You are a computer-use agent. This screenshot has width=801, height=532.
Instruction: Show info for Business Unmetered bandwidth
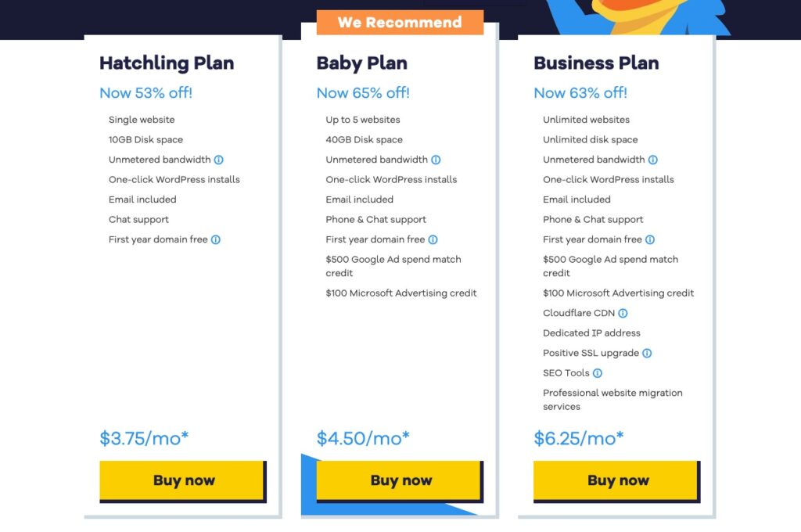pyautogui.click(x=653, y=160)
